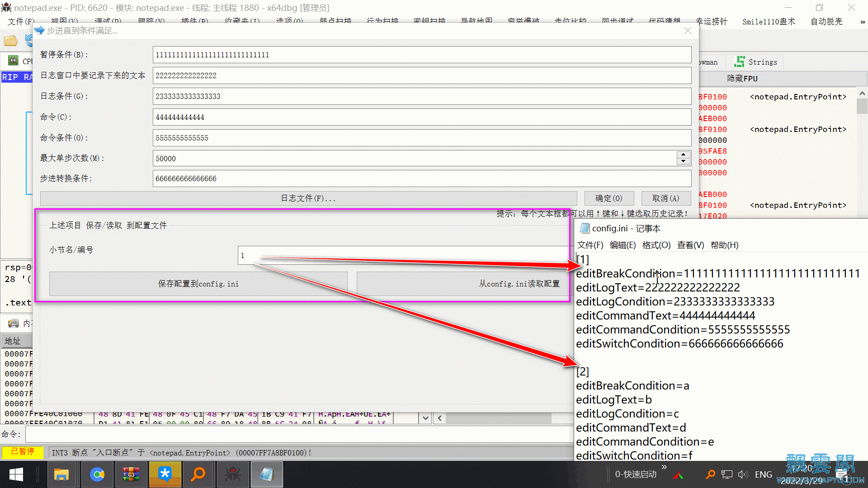
Task: Click ENG input language indicator
Action: (763, 474)
